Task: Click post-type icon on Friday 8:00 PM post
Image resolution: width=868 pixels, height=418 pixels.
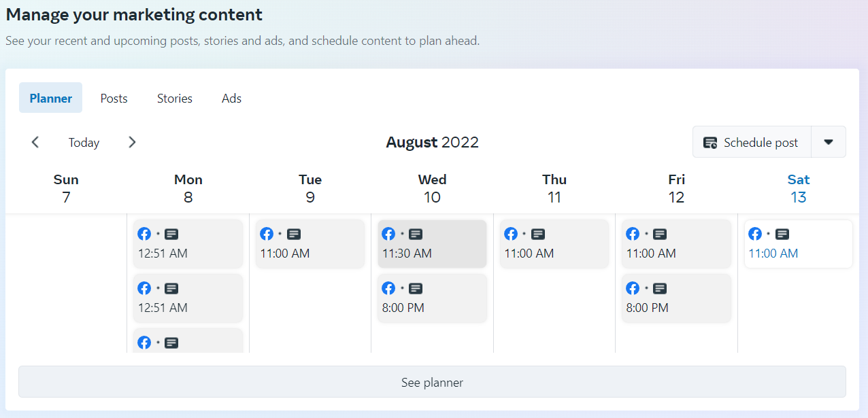Action: 660,288
